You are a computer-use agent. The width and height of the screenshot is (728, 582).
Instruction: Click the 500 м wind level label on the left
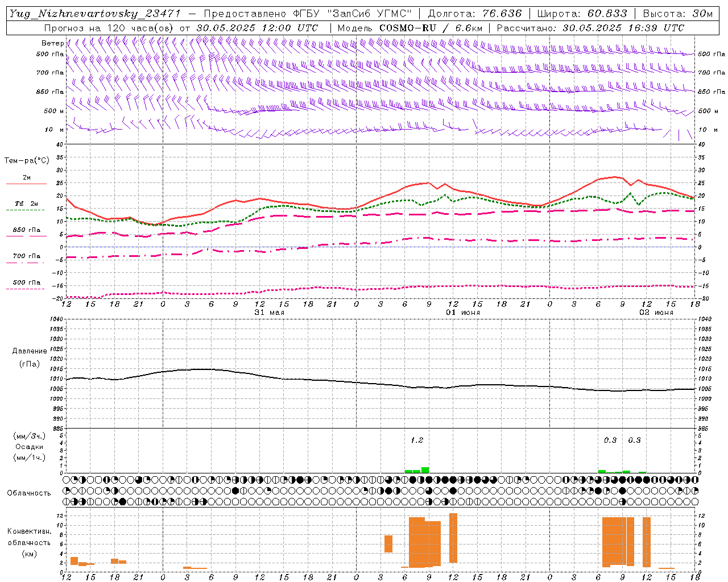click(x=54, y=111)
